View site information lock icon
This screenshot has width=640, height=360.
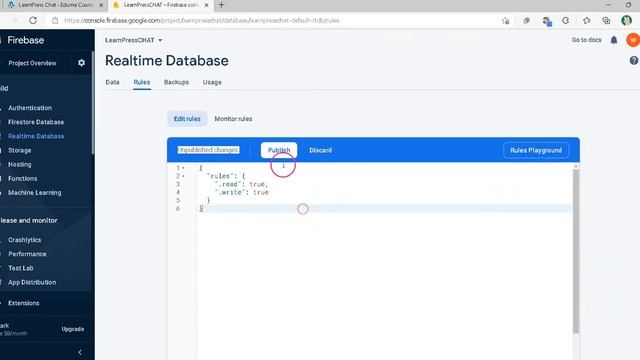pyautogui.click(x=55, y=20)
